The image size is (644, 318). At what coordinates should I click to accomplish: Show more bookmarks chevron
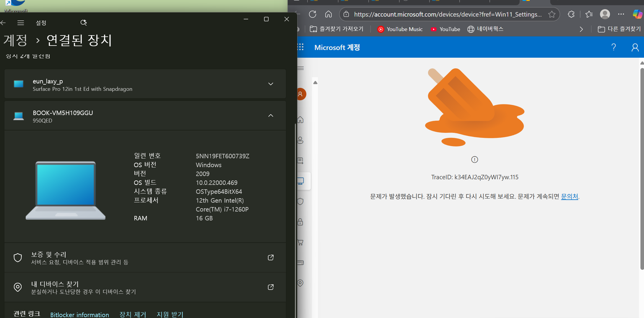581,29
